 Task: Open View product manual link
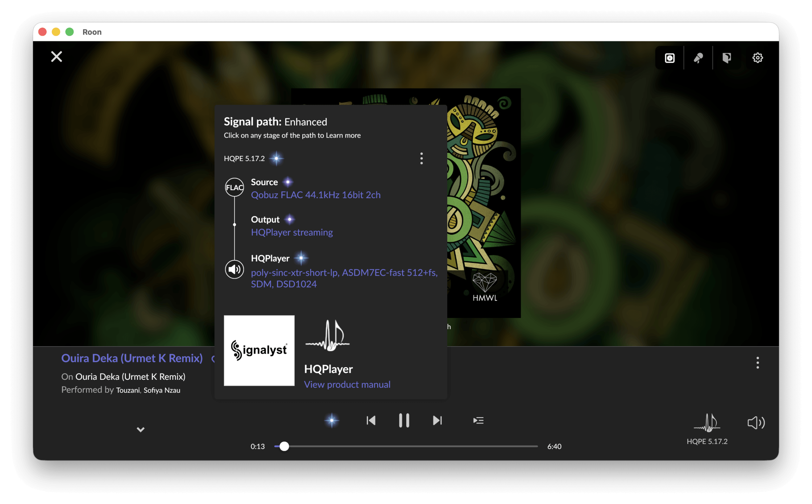click(x=347, y=385)
